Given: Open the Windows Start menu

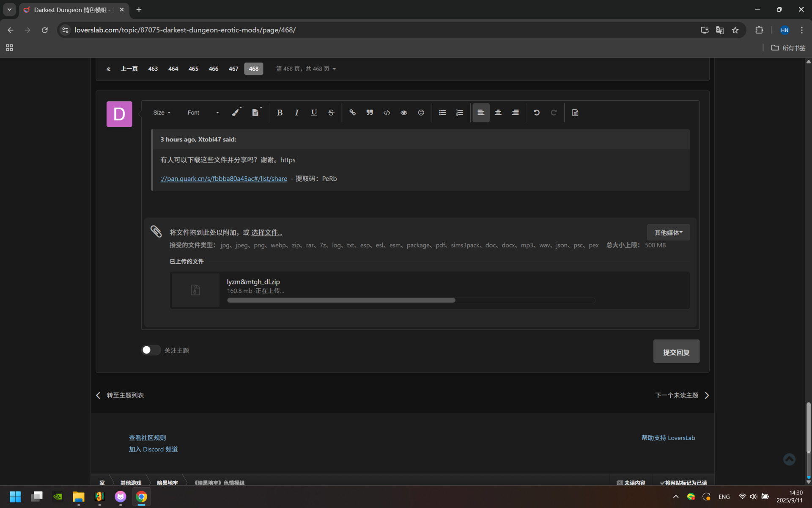Looking at the screenshot, I should (15, 497).
